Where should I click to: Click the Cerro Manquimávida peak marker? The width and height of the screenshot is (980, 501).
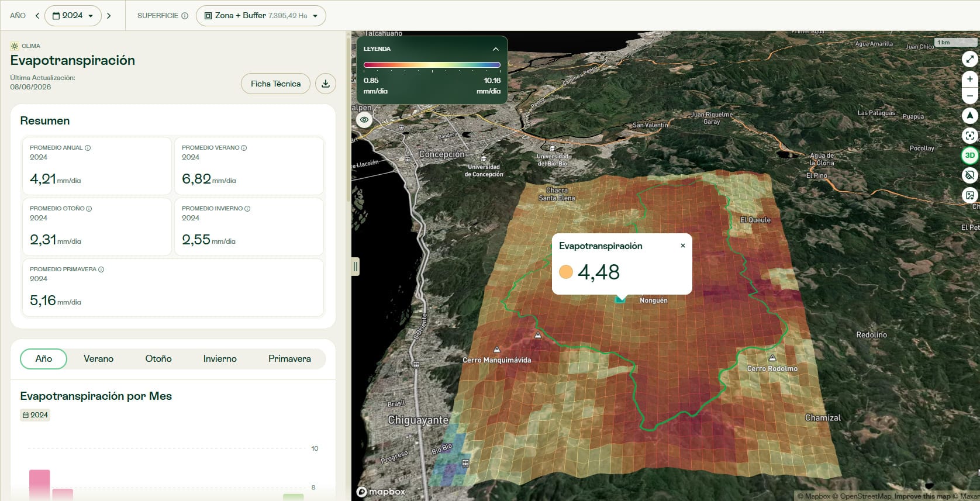point(496,350)
